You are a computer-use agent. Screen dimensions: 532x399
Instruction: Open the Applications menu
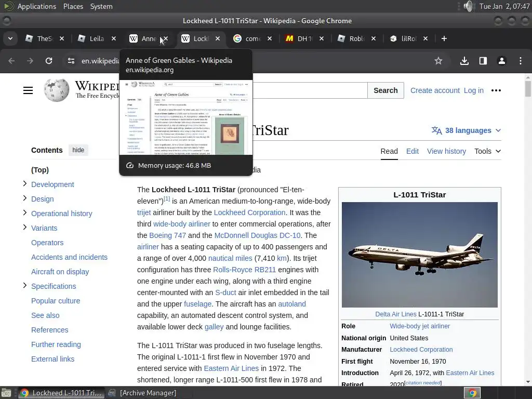point(37,6)
